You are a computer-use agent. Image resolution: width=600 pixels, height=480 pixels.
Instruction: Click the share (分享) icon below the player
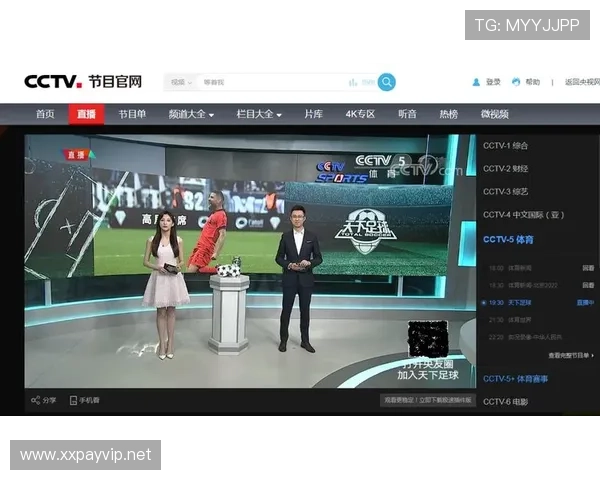pyautogui.click(x=36, y=400)
